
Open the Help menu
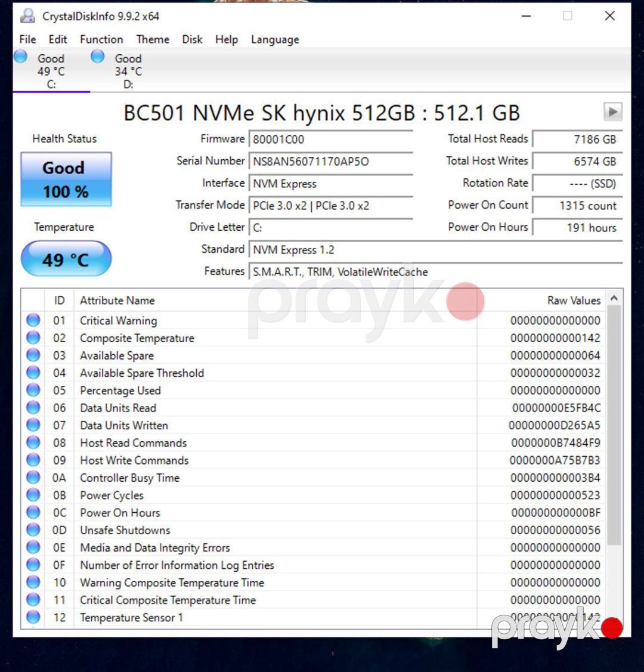226,39
